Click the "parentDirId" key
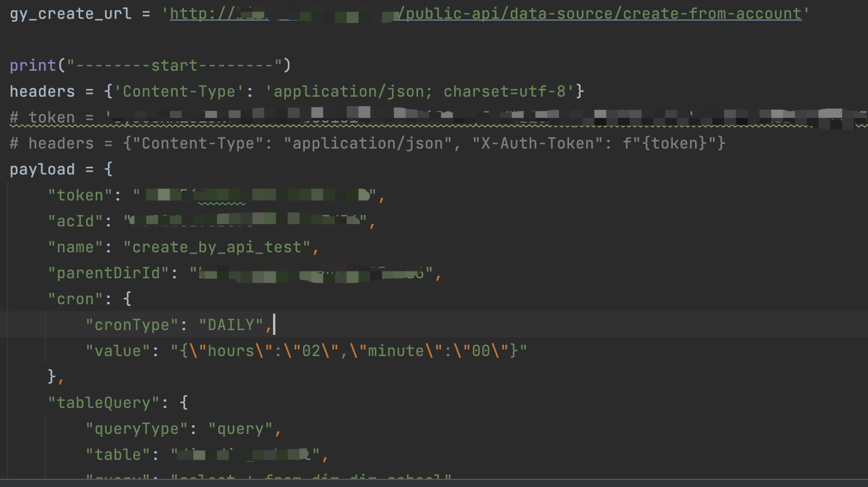 tap(108, 273)
